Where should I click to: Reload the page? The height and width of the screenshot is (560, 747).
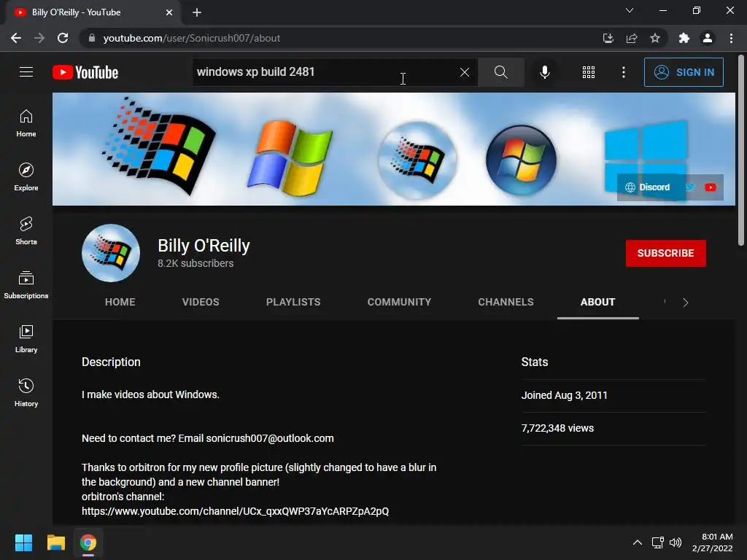click(63, 38)
